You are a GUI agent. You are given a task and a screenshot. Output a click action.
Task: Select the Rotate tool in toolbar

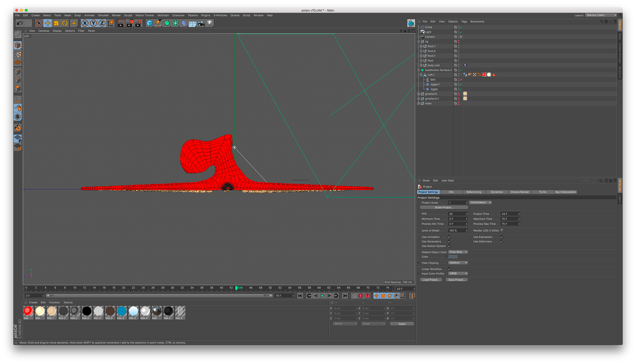65,23
